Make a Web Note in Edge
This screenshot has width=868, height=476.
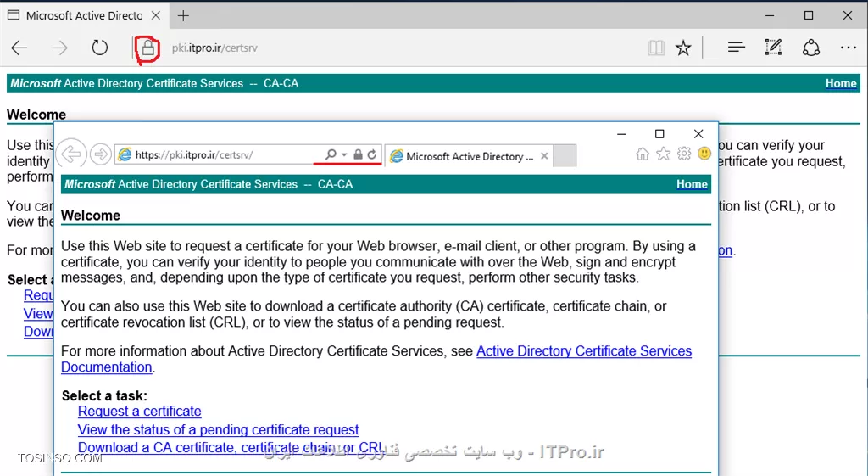coord(773,48)
